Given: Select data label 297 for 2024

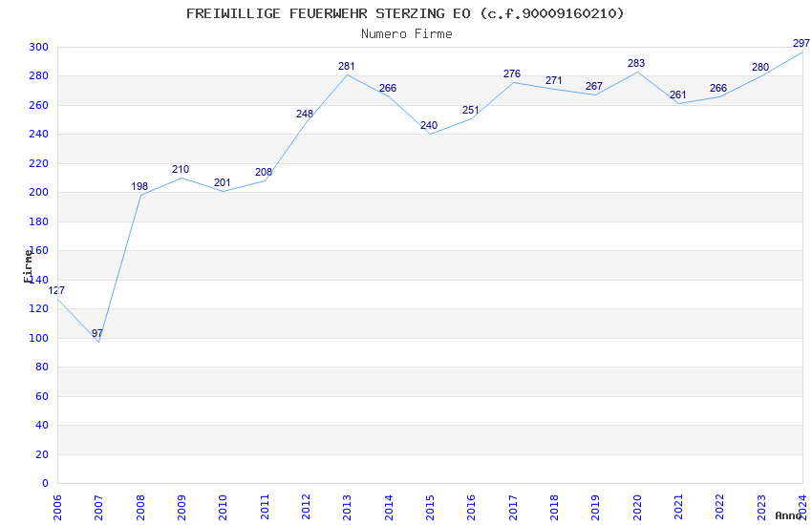Looking at the screenshot, I should [801, 44].
